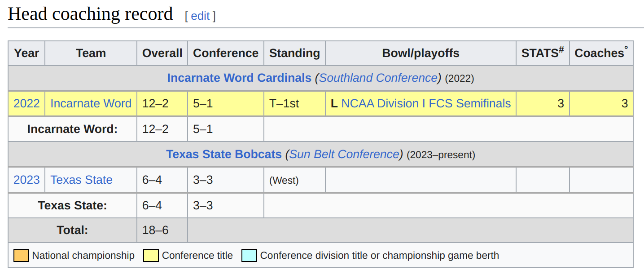Screen dimensions: 644x279
Task: Open the Southland Conference link
Action: coord(378,78)
